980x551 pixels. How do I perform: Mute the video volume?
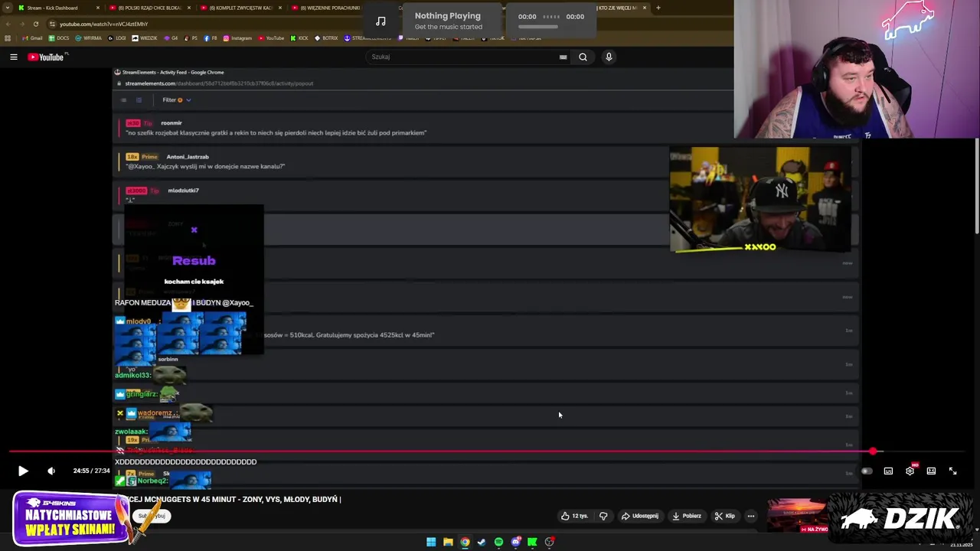(x=51, y=471)
